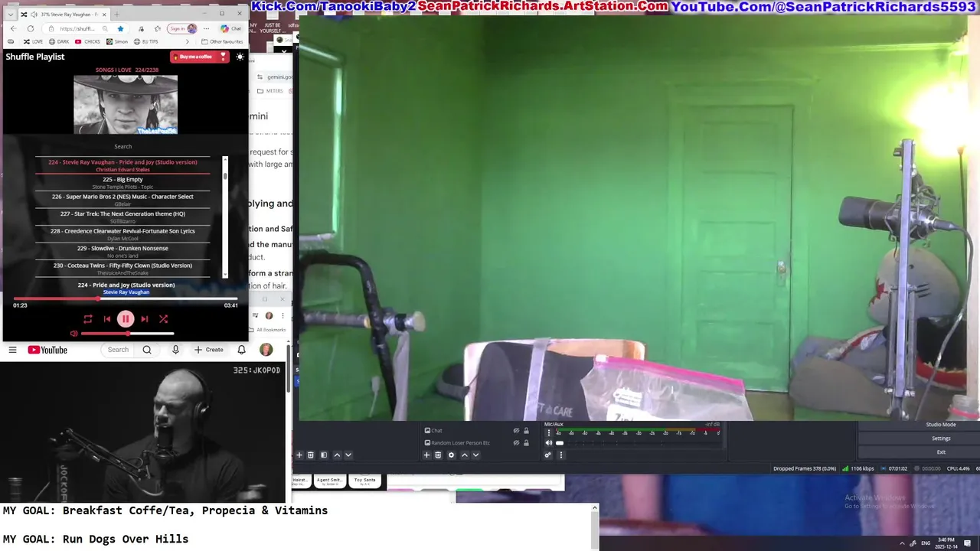Open the DARK favorites bookmark
980x551 pixels.
click(59, 41)
